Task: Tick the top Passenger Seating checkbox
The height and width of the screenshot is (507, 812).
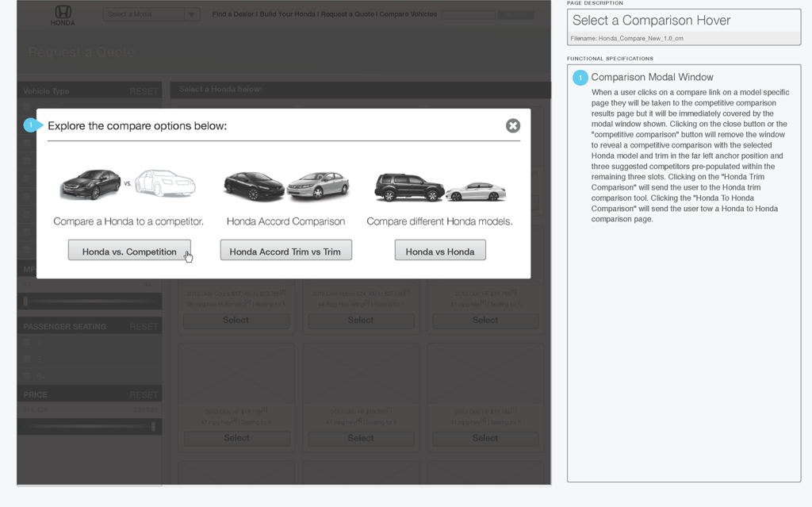Action: [27, 343]
